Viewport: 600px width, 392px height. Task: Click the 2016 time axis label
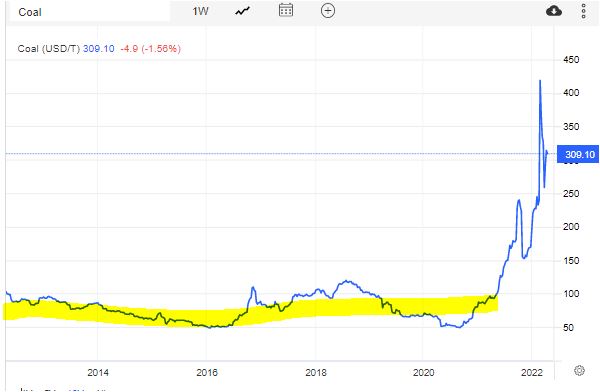tap(207, 372)
